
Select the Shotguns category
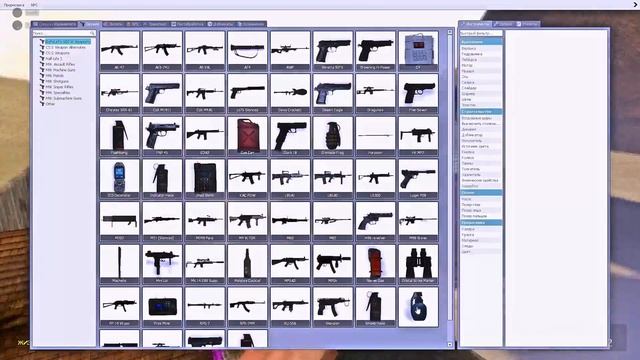coord(57,81)
